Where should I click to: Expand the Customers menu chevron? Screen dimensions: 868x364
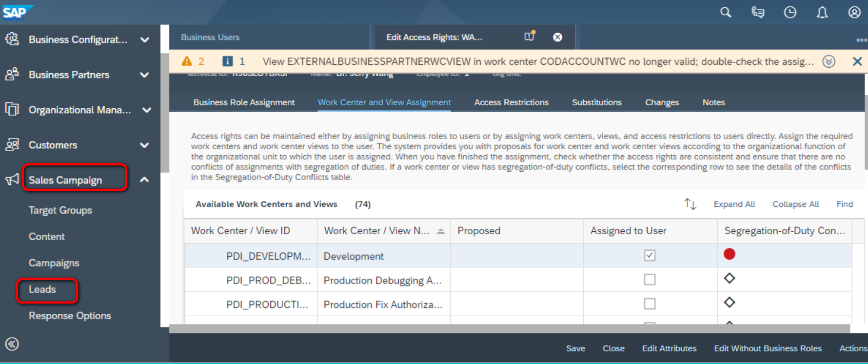(144, 145)
